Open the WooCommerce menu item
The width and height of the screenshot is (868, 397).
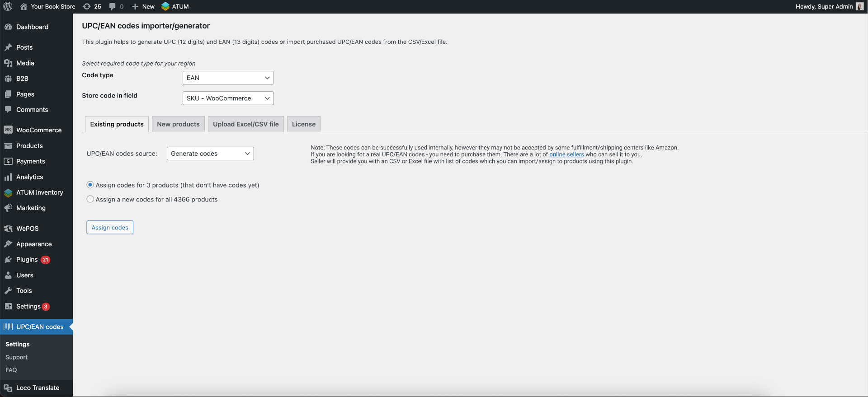[x=36, y=130]
